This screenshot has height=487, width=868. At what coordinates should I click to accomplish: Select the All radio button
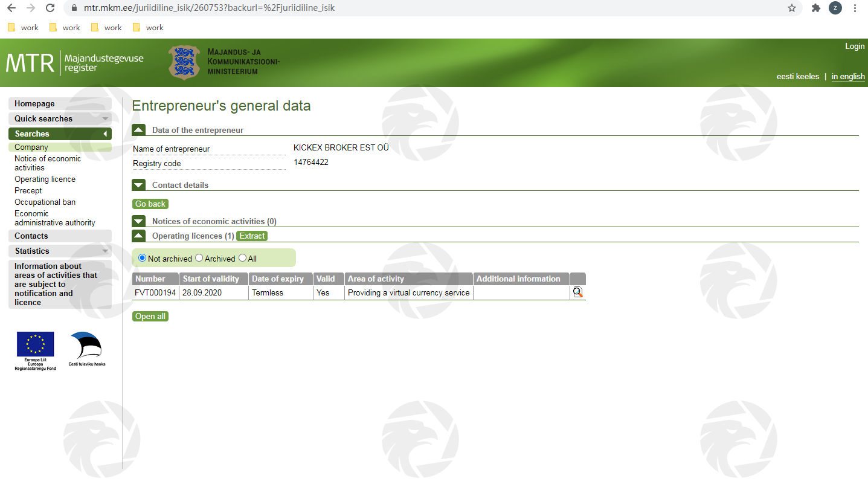click(x=242, y=258)
